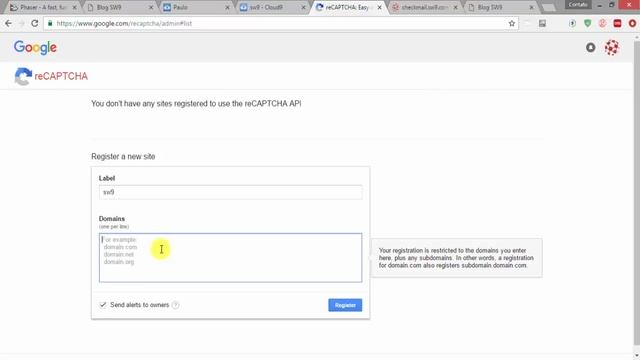Bookmark this page with the star icon
The height and width of the screenshot is (360, 640).
point(512,23)
